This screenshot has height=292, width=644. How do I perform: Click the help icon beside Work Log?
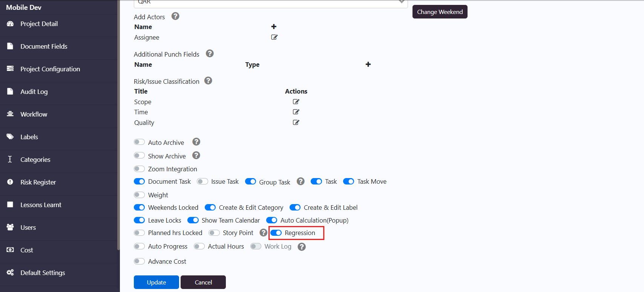pos(302,247)
